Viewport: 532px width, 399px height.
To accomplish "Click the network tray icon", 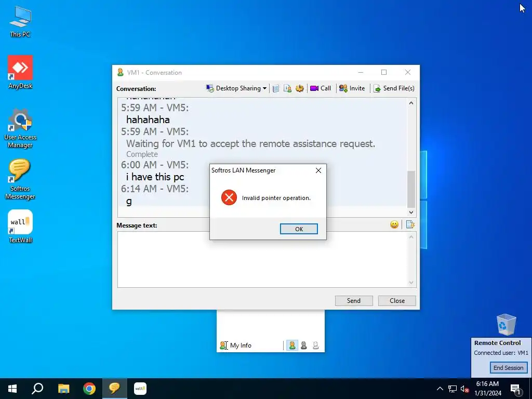I will 453,389.
